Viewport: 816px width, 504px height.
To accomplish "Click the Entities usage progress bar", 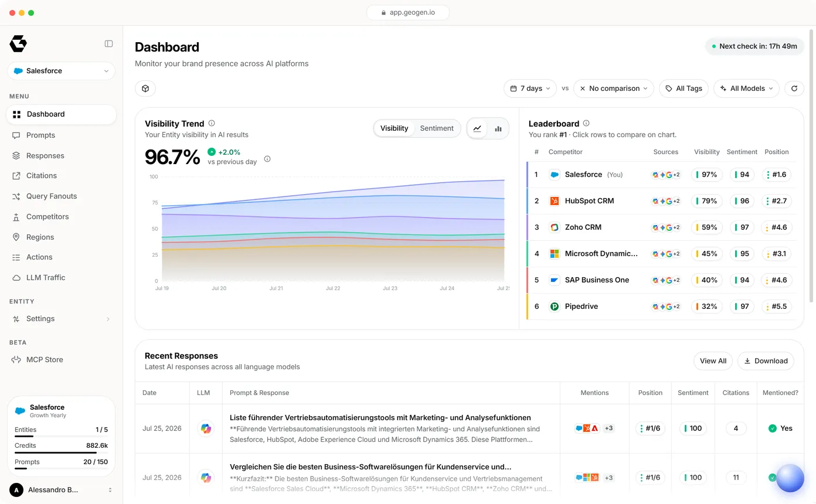I will click(61, 437).
